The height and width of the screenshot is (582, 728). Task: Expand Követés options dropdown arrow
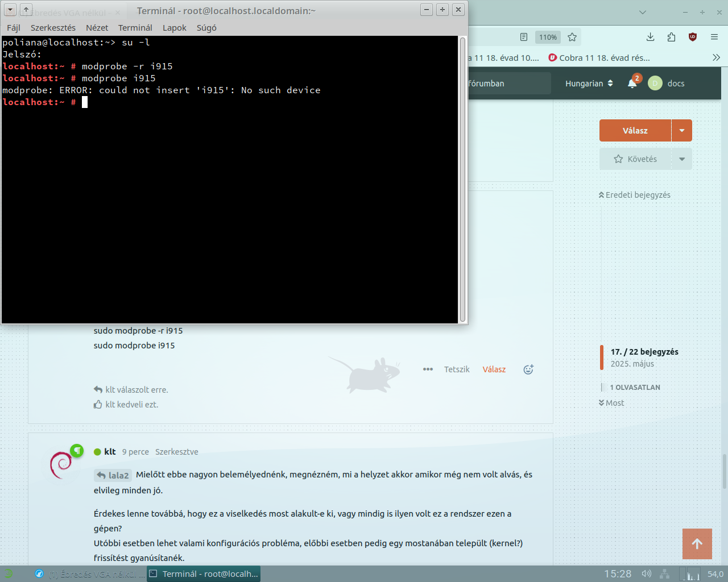pyautogui.click(x=681, y=159)
